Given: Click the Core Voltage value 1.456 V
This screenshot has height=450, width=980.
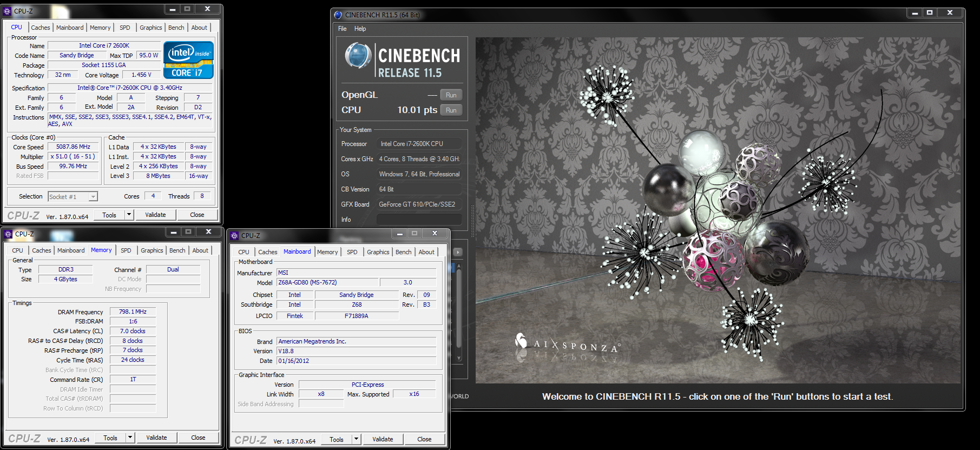Looking at the screenshot, I should (142, 75).
